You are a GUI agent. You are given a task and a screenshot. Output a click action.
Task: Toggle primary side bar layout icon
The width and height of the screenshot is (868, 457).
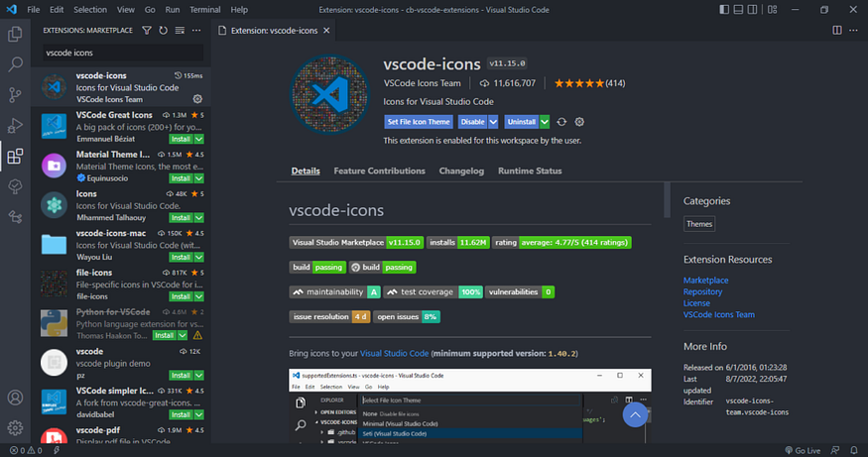point(724,9)
